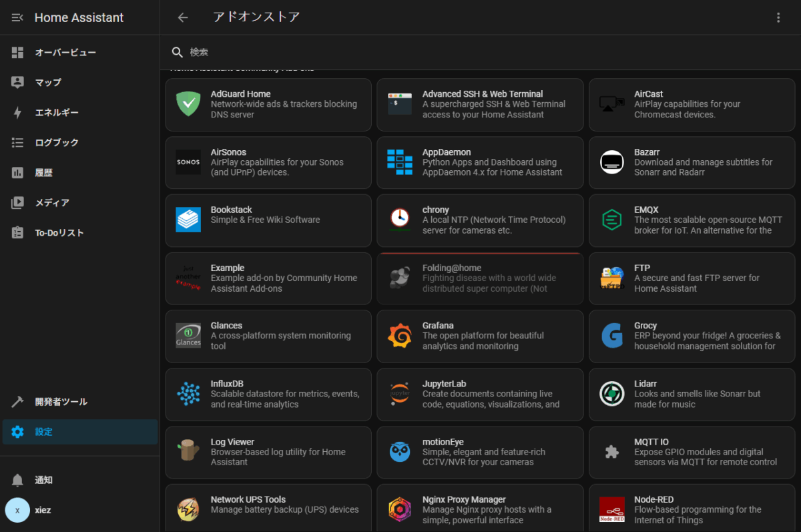Click the developer tools hammer icon
The height and width of the screenshot is (532, 801).
pos(18,402)
